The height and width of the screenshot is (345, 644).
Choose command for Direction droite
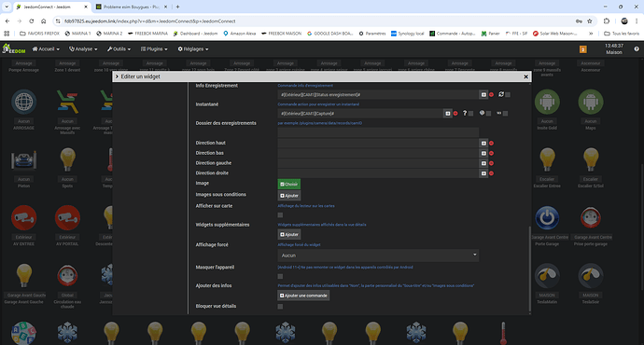[483, 173]
